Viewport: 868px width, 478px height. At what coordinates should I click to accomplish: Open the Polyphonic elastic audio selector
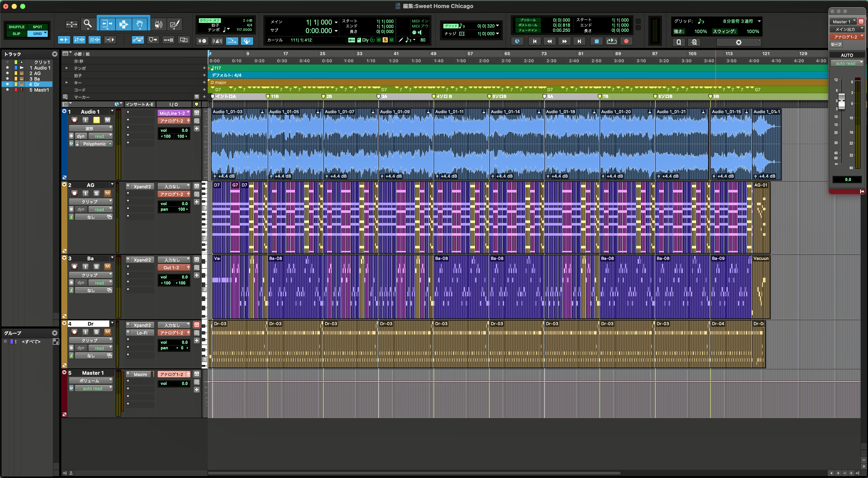95,144
